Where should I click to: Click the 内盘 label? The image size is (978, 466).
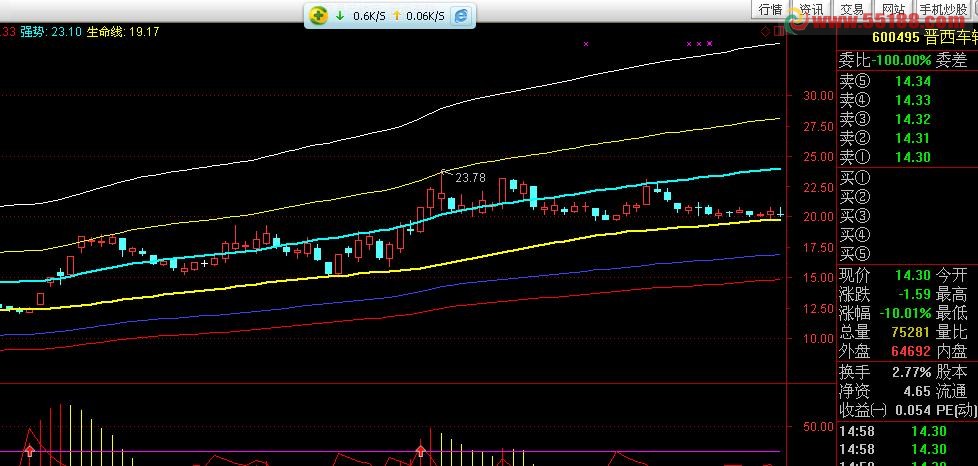(x=952, y=351)
